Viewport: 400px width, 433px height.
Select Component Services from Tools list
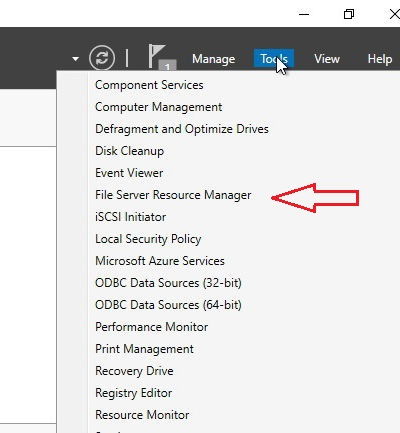(x=149, y=85)
